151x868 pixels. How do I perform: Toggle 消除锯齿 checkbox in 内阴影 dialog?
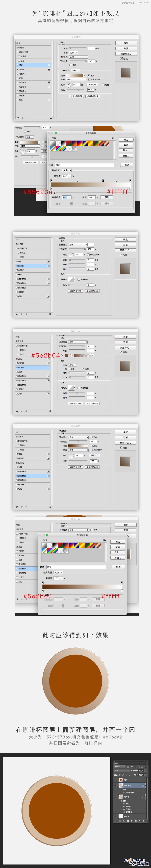point(79,279)
